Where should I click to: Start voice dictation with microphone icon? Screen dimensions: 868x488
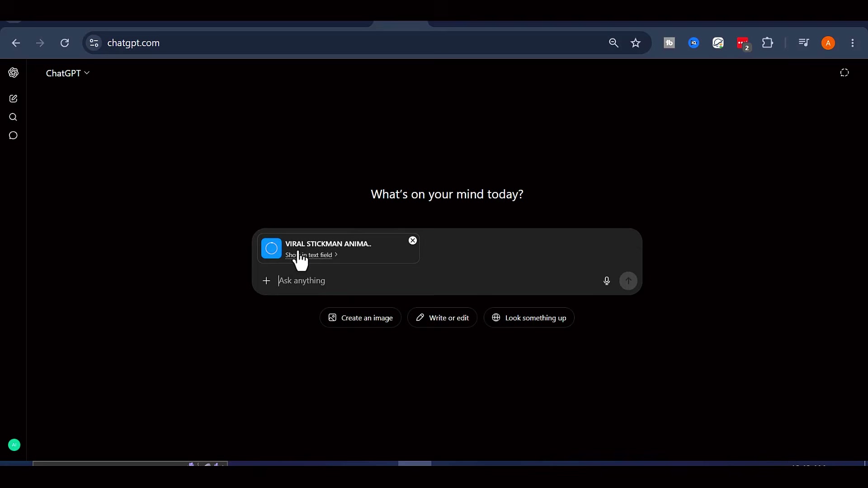pos(607,281)
